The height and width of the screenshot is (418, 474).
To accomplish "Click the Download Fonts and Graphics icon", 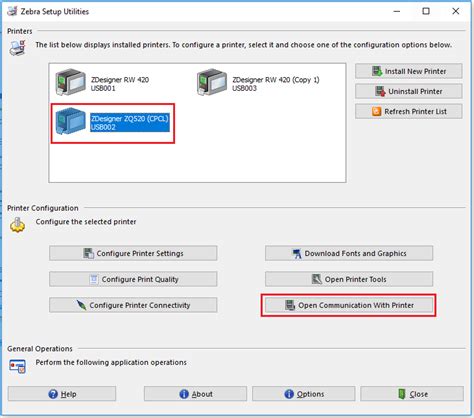I will click(x=297, y=254).
